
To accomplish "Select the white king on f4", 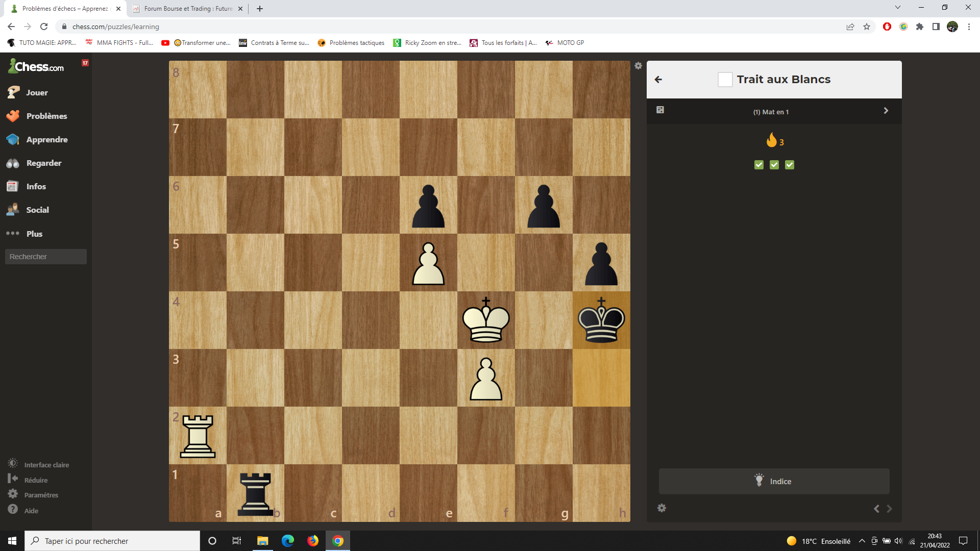I will point(486,320).
